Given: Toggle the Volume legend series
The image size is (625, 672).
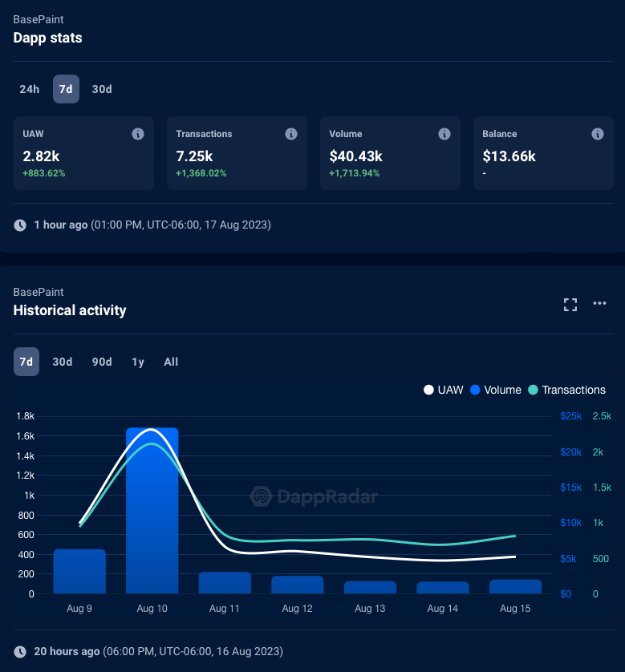Looking at the screenshot, I should pyautogui.click(x=496, y=390).
